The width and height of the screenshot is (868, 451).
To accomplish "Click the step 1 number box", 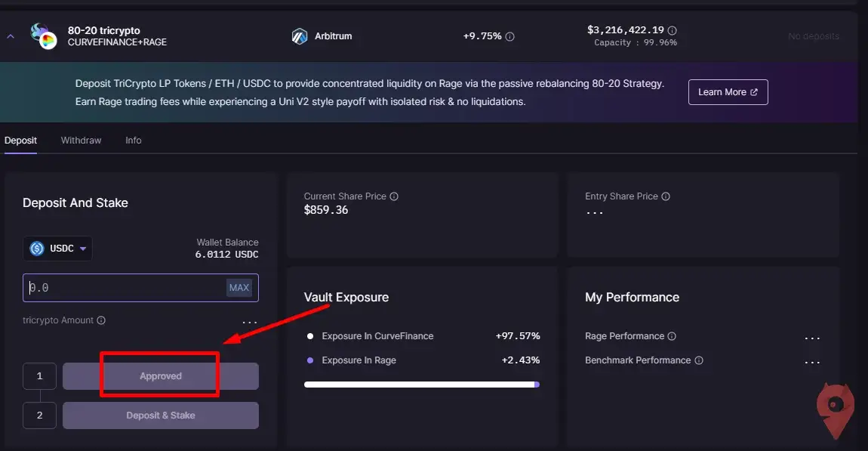I will pos(39,376).
